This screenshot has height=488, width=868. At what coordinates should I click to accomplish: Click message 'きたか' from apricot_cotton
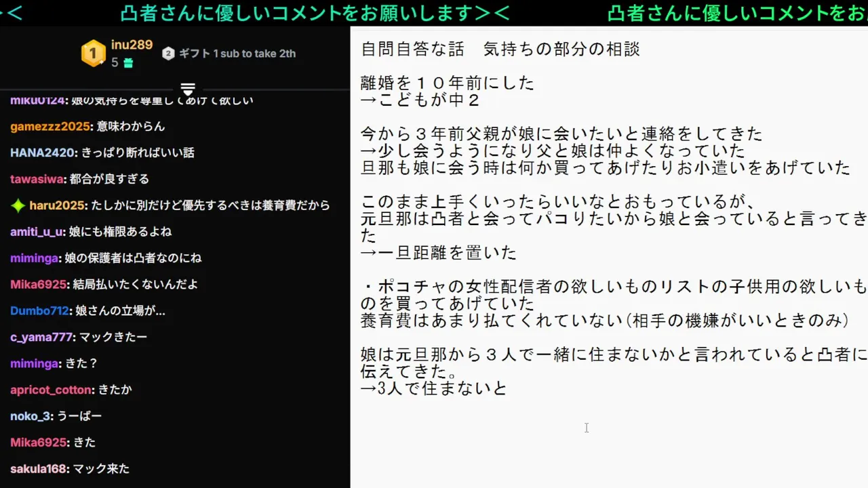115,390
